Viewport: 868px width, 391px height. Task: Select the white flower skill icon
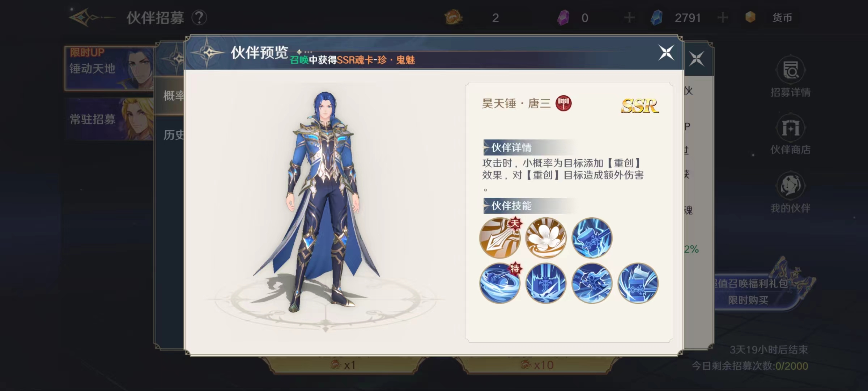coord(546,238)
